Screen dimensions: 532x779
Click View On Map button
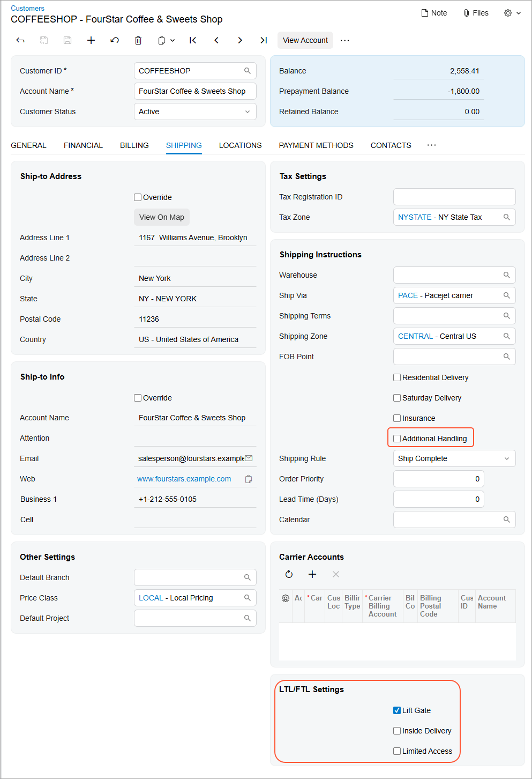click(162, 217)
